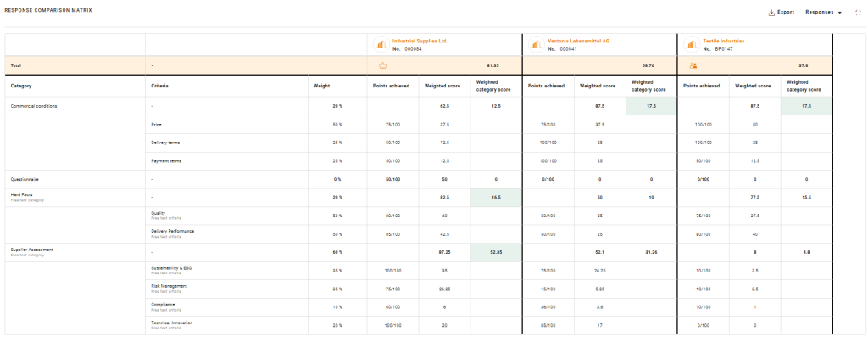Click the weighted score 5.25
Viewport: 868px width, 337px height.
[599, 289]
